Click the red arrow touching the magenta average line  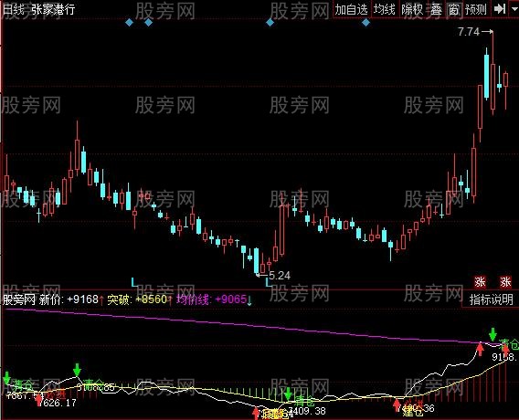pyautogui.click(x=480, y=349)
